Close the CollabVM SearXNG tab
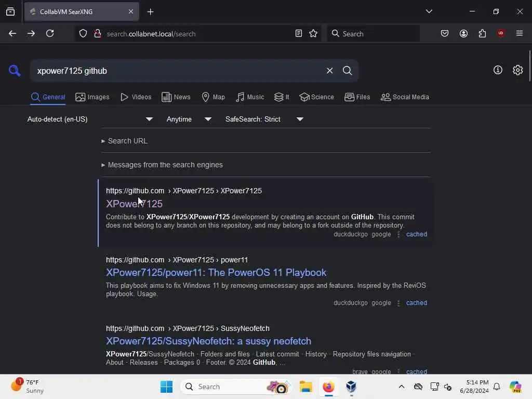The width and height of the screenshot is (532, 399). coord(131,12)
